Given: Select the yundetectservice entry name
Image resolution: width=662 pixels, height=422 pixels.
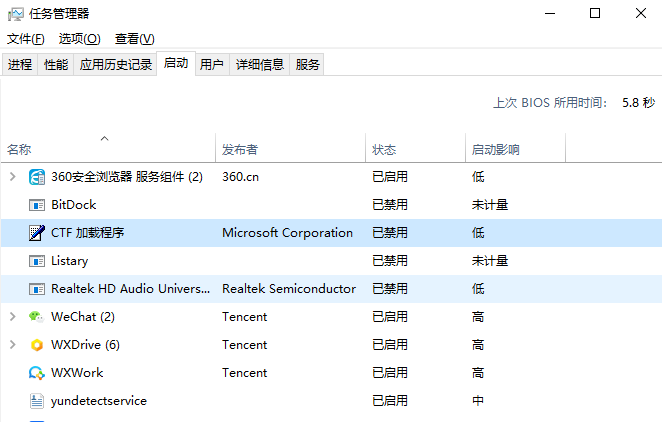Looking at the screenshot, I should coord(99,401).
